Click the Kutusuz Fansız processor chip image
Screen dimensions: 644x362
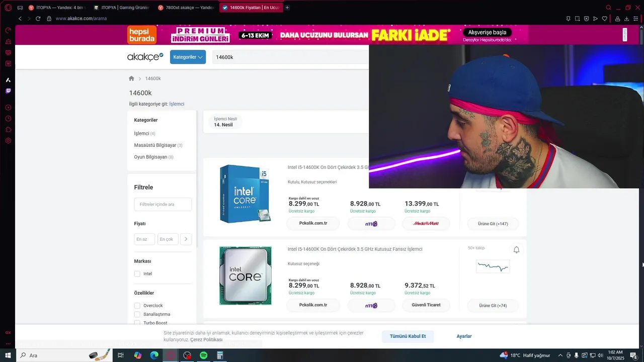(246, 276)
